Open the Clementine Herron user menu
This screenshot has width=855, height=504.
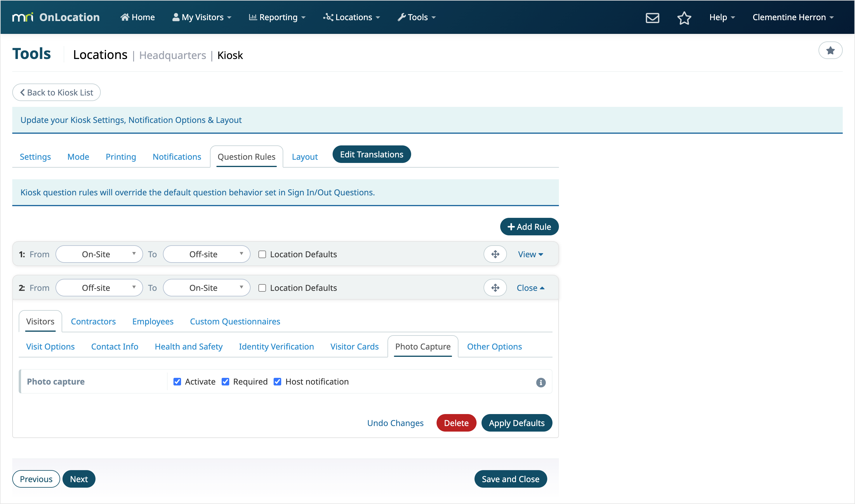pyautogui.click(x=793, y=17)
